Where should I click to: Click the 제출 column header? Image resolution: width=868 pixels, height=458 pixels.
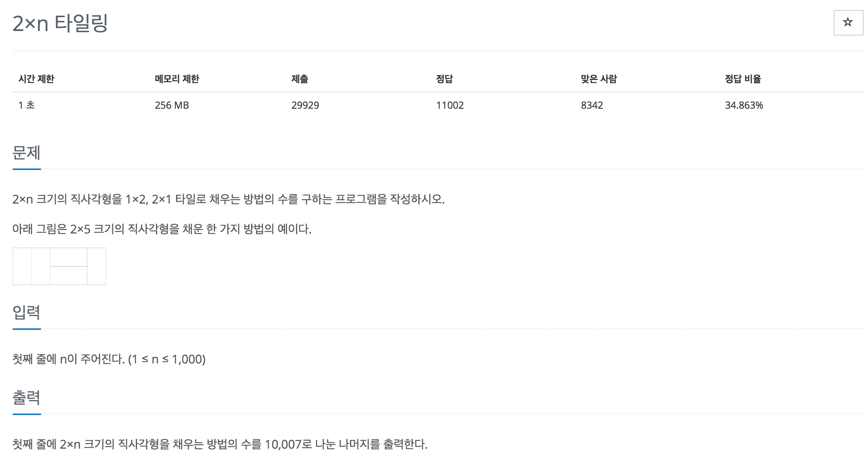pyautogui.click(x=300, y=79)
